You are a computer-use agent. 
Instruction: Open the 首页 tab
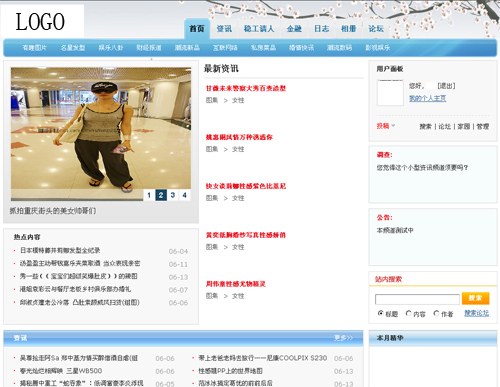click(x=197, y=29)
